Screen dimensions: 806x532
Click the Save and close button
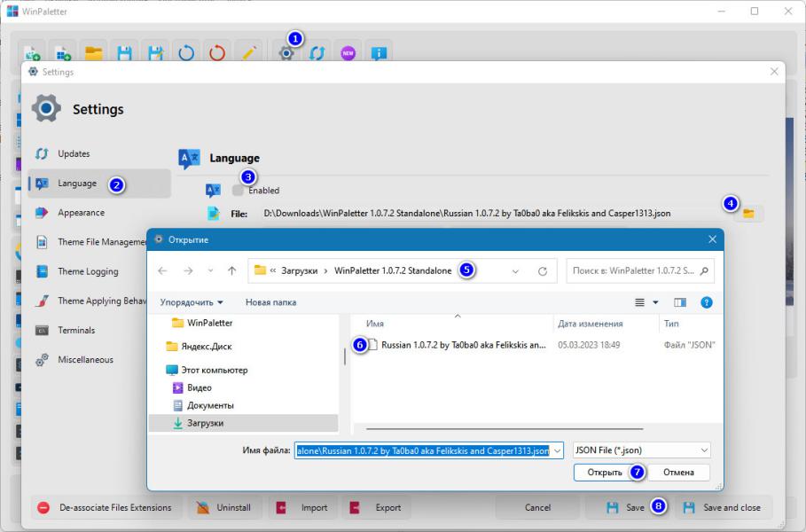tap(724, 507)
